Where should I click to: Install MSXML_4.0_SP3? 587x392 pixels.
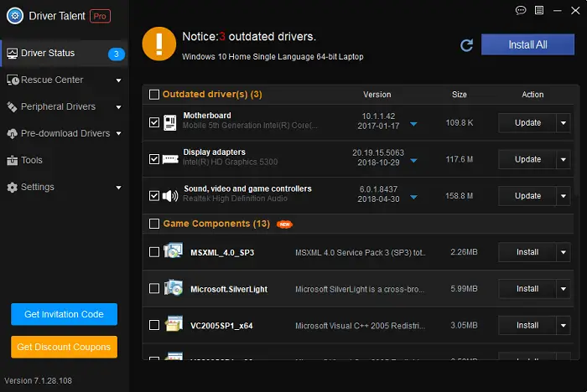coord(527,252)
